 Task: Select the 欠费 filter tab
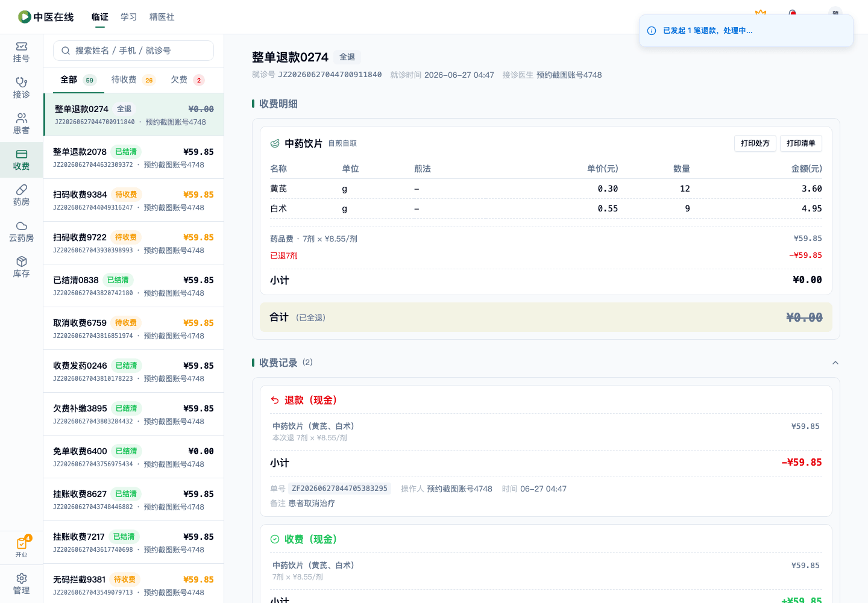pyautogui.click(x=187, y=80)
